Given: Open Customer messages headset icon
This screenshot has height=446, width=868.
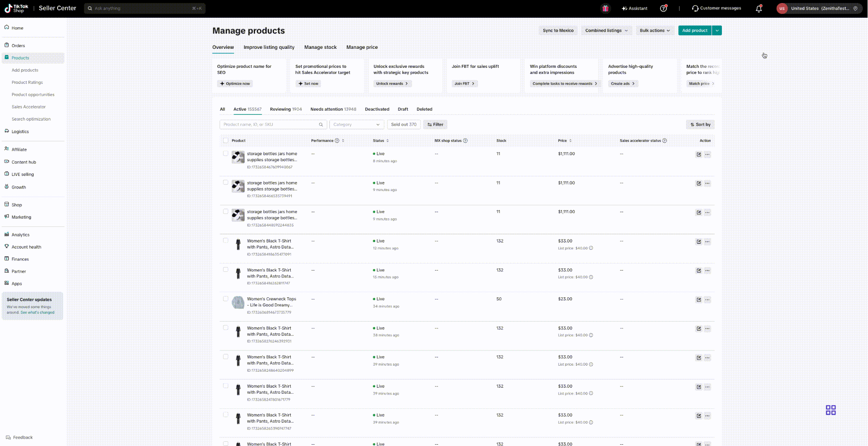Looking at the screenshot, I should [x=716, y=8].
